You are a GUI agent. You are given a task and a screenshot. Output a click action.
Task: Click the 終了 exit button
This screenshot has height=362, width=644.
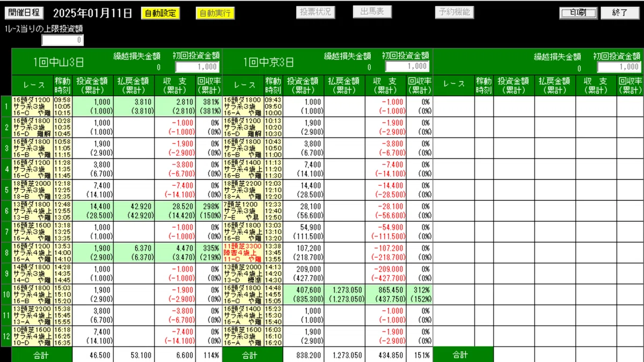(620, 13)
